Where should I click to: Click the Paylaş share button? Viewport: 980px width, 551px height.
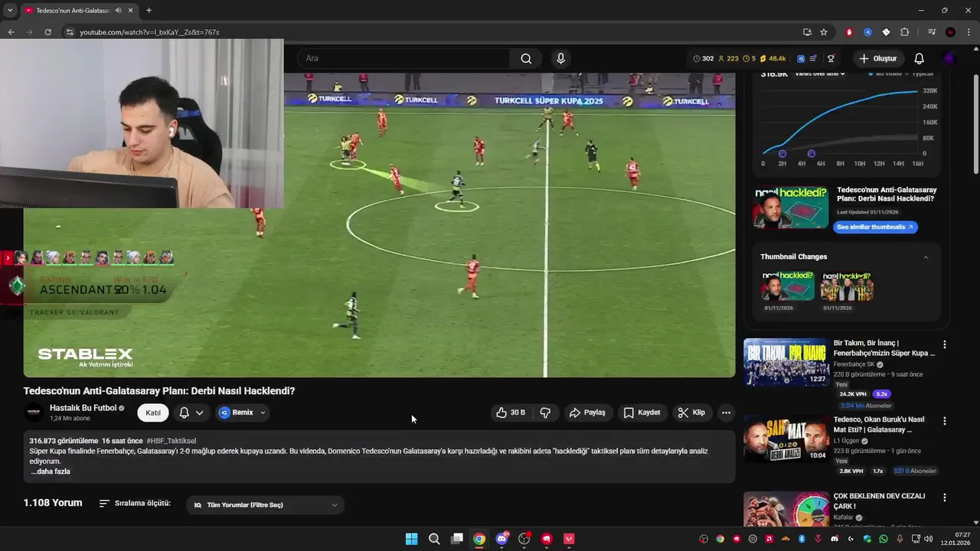[587, 412]
